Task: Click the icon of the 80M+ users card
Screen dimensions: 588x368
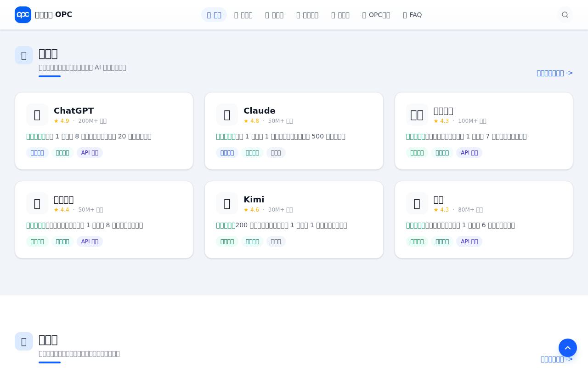Action: 417,203
